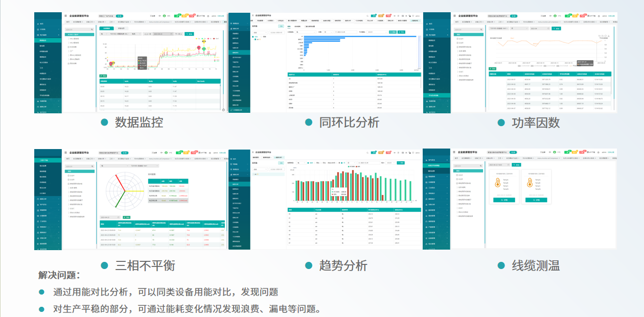
Task: Click 下一日 button in 数据监控 screenshot
Action: (x=178, y=34)
